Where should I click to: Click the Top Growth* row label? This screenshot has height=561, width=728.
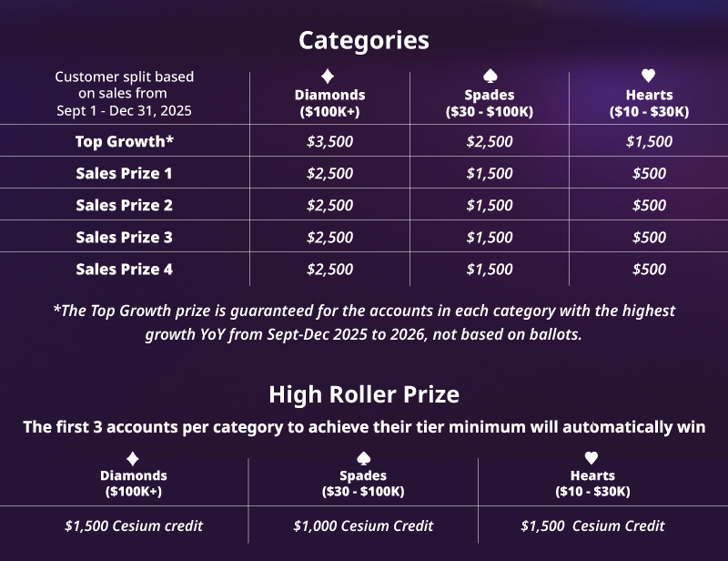tap(125, 141)
